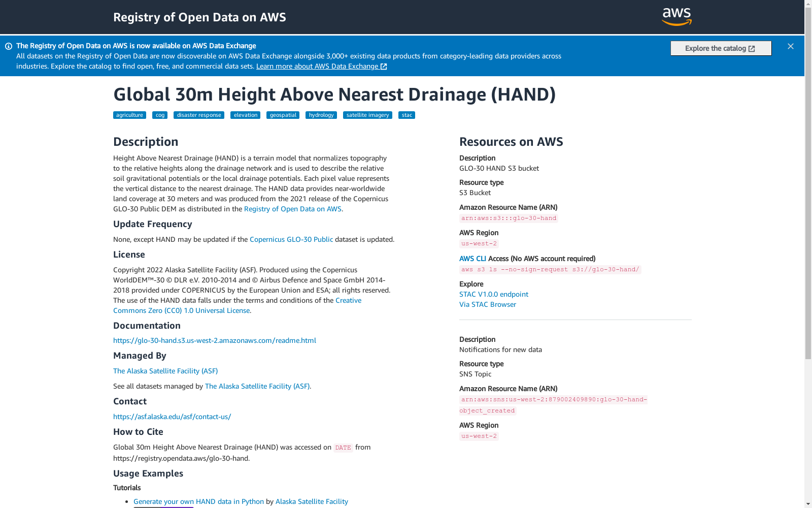This screenshot has width=812, height=508.
Task: Click the us-west-2 region under SNS Topic
Action: coord(479,436)
